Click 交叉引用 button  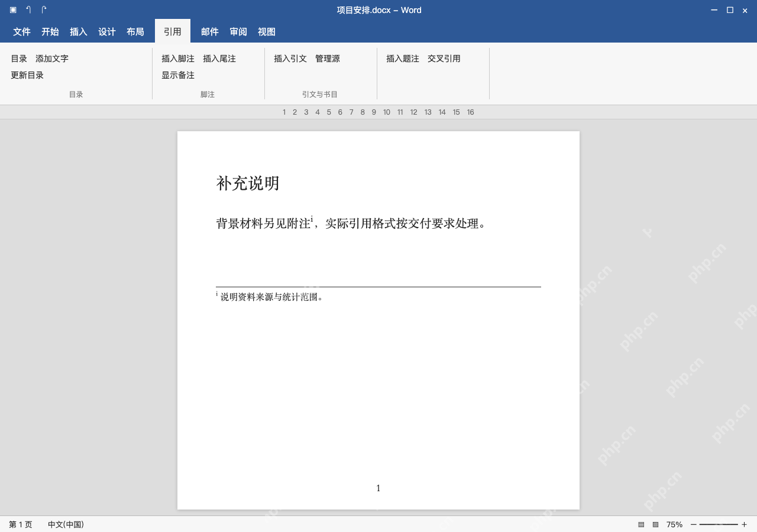point(444,59)
